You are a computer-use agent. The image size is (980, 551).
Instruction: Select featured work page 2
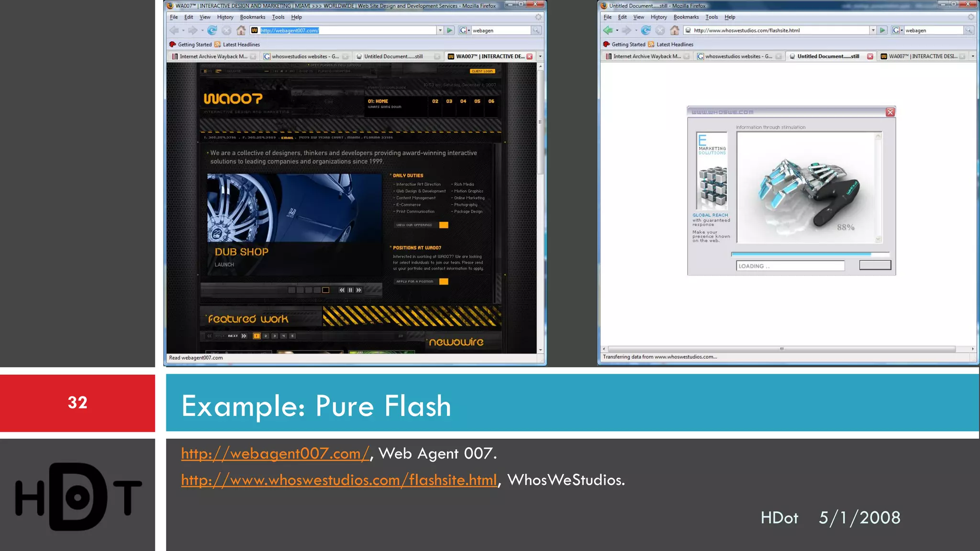[x=266, y=336]
